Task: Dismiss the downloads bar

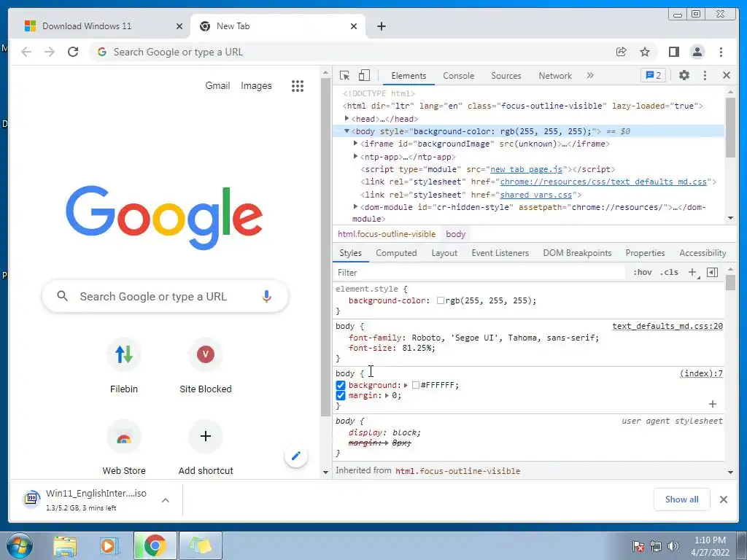Action: pos(723,499)
